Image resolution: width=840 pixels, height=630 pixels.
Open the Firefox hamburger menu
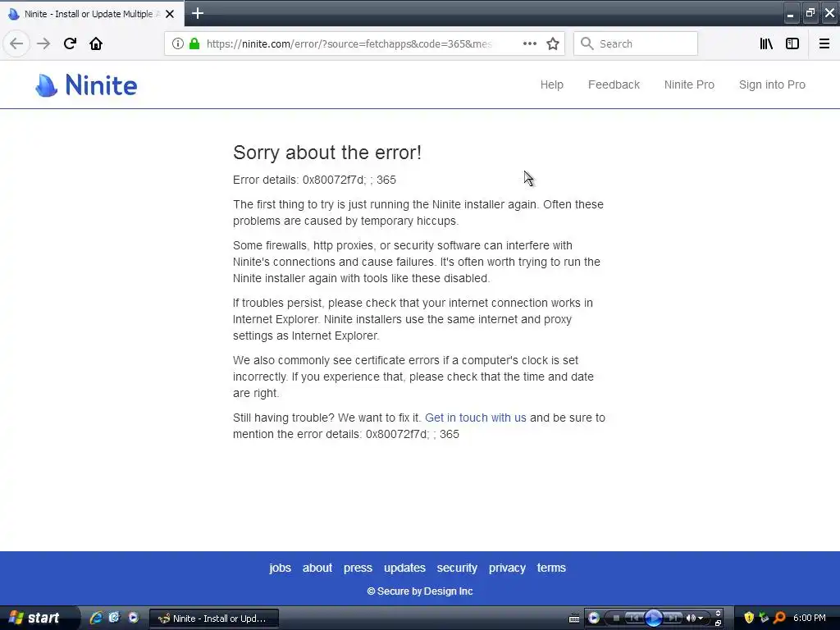tap(824, 43)
